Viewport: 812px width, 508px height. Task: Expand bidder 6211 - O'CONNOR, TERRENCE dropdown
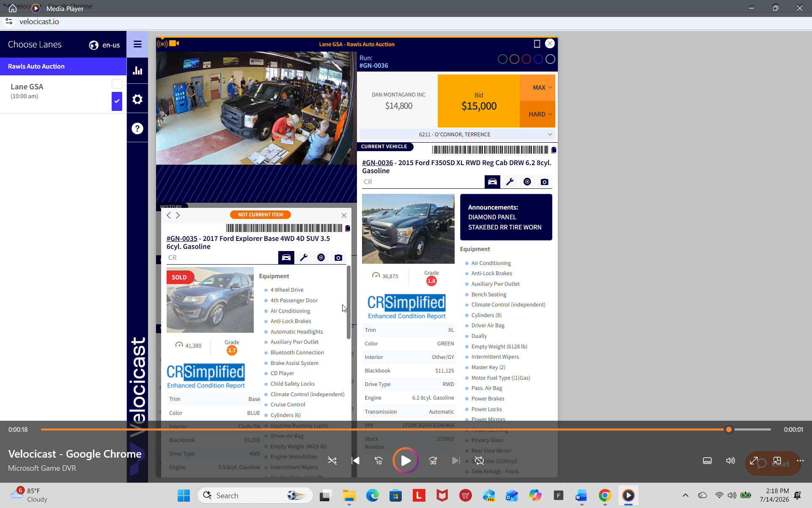(457, 134)
